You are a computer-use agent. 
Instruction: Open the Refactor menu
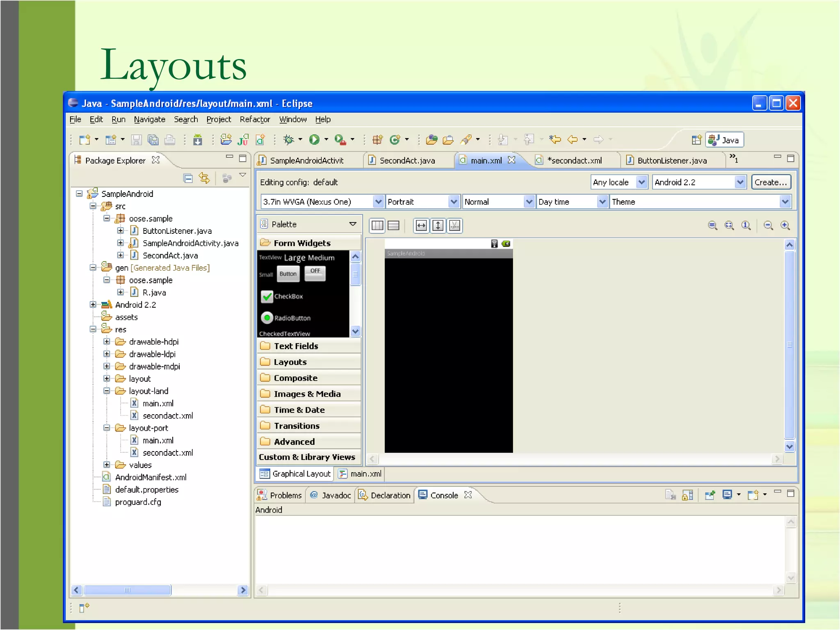[x=255, y=119]
